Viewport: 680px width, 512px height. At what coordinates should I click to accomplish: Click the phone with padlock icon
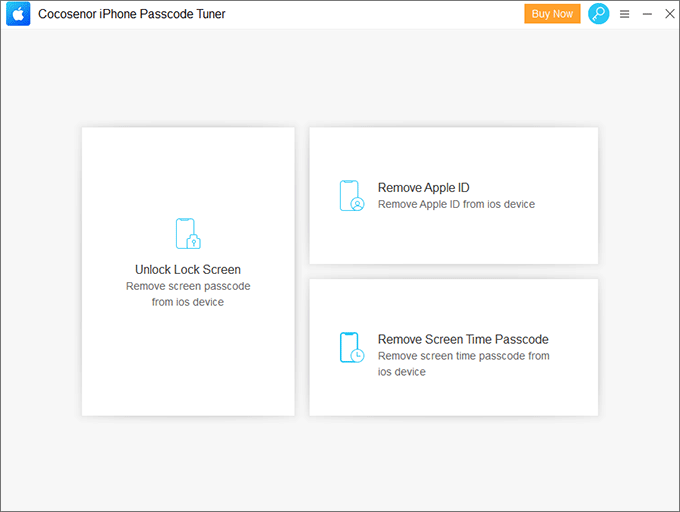(x=188, y=234)
